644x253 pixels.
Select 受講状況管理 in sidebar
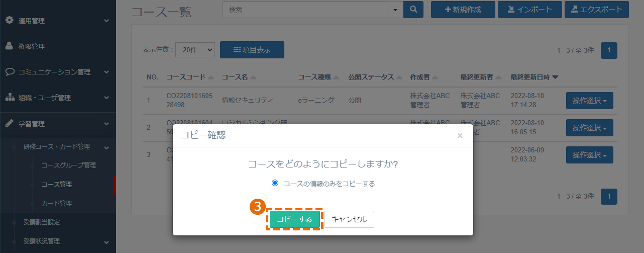click(42, 241)
